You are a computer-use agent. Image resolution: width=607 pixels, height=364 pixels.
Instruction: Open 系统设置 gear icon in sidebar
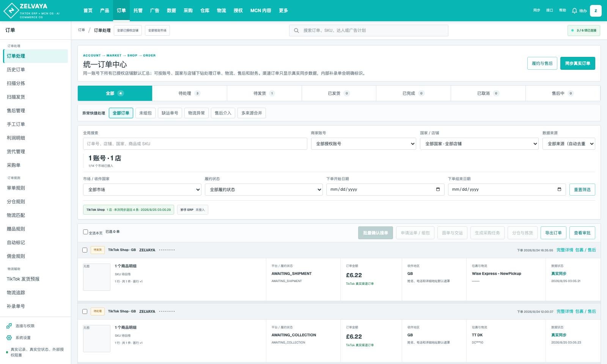(x=9, y=337)
